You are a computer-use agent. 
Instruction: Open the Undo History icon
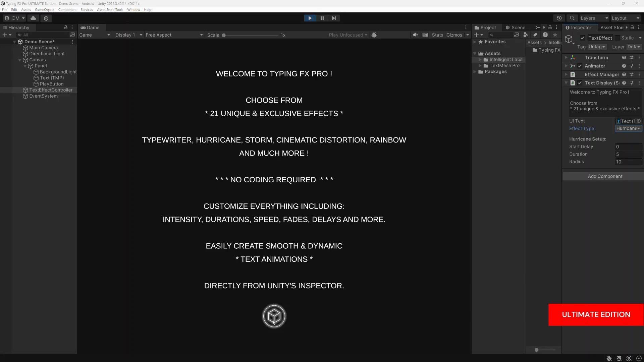[x=559, y=18]
